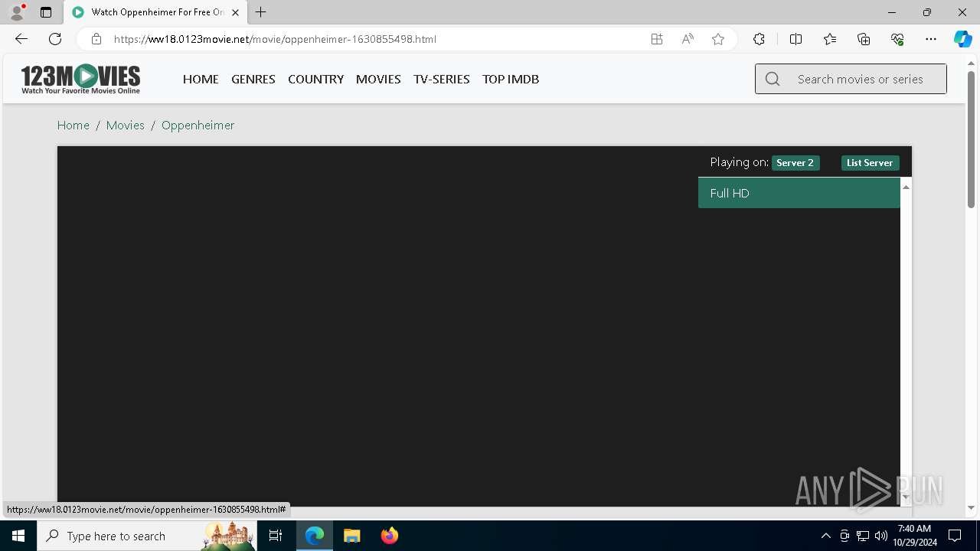Show hidden tray icons
Viewport: 980px width, 551px height.
825,536
